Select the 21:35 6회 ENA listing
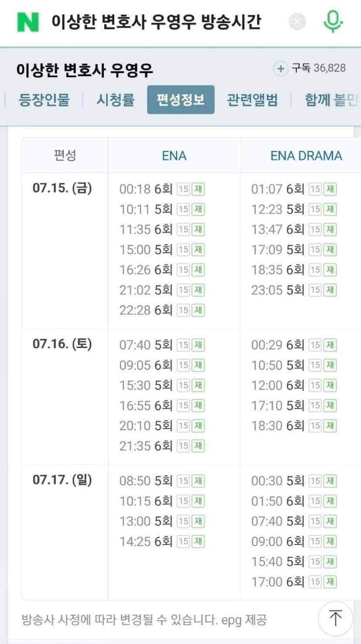The image size is (361, 644). (146, 446)
